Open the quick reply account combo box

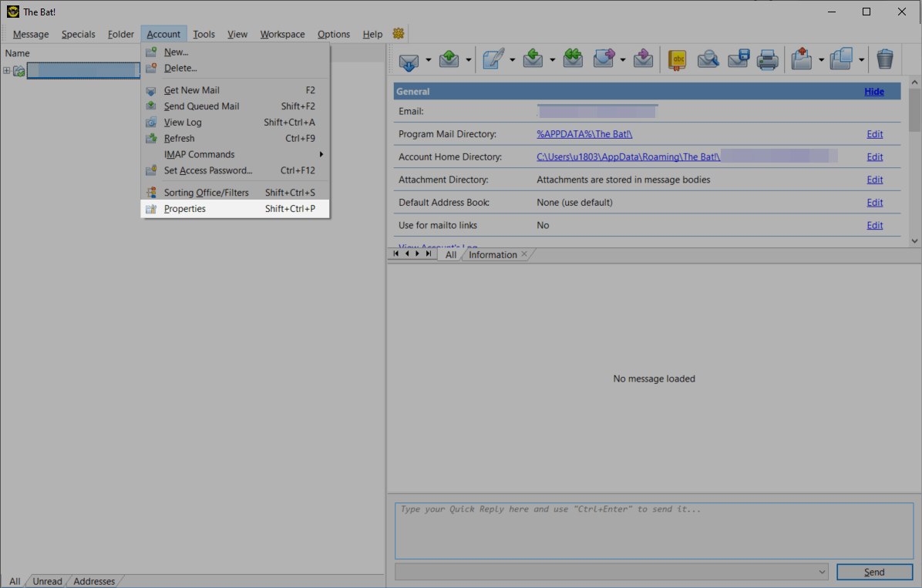coord(611,572)
